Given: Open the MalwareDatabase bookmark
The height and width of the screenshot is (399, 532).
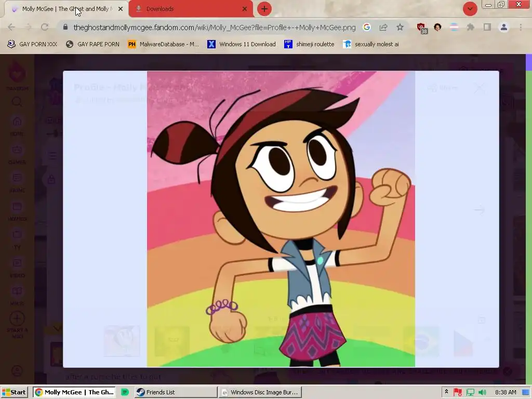Looking at the screenshot, I should point(163,44).
